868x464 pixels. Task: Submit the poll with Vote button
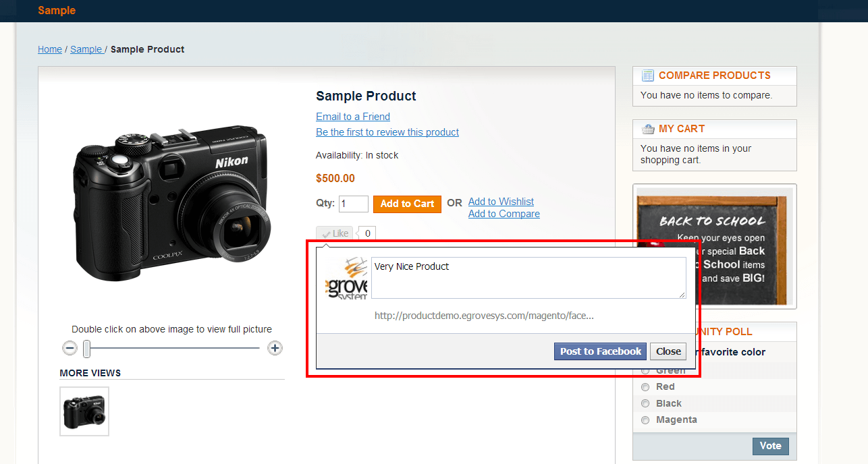click(x=770, y=446)
